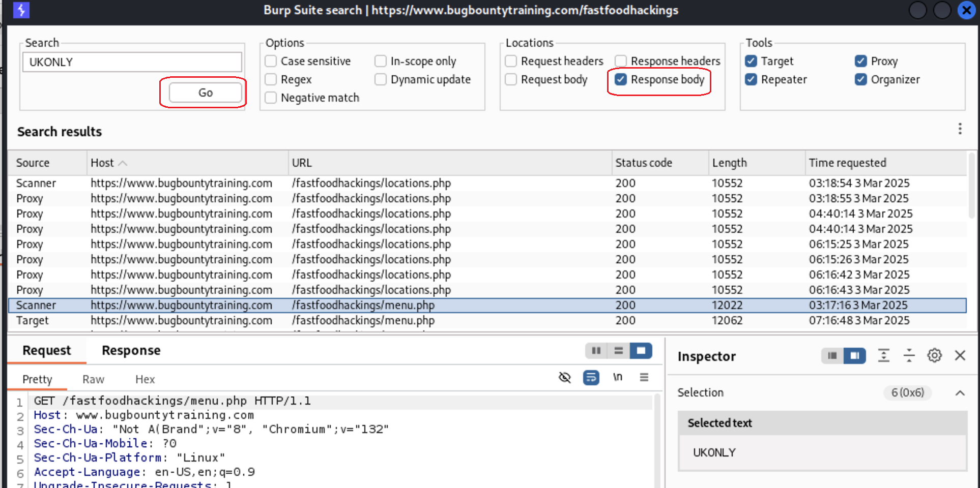This screenshot has width=980, height=488.
Task: Uncheck the Response body location
Action: (x=621, y=79)
